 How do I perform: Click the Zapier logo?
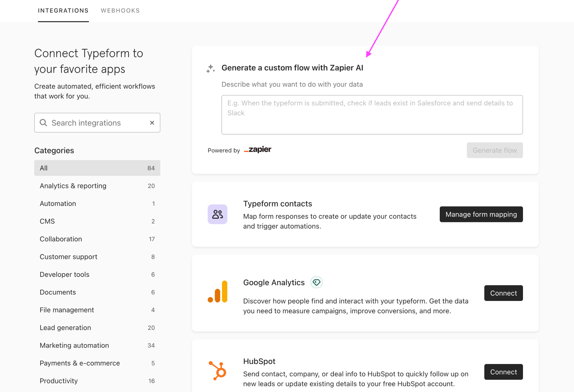click(258, 150)
